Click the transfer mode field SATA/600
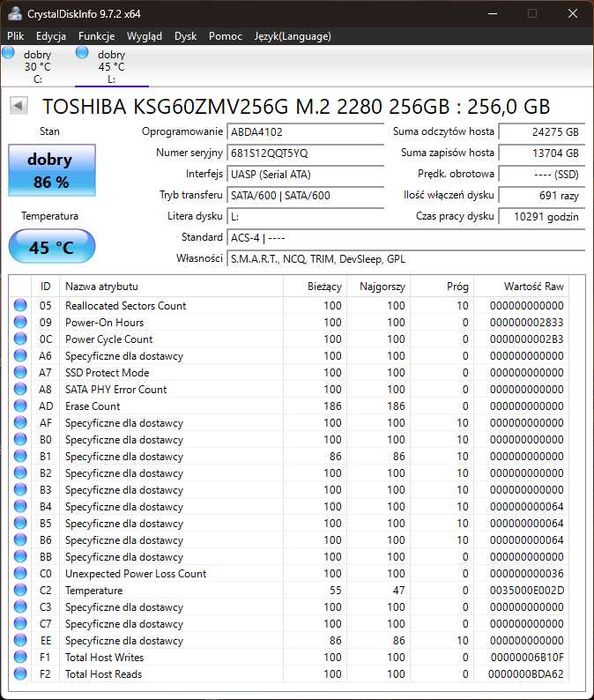Viewport: 594px width, 700px height. click(x=305, y=196)
